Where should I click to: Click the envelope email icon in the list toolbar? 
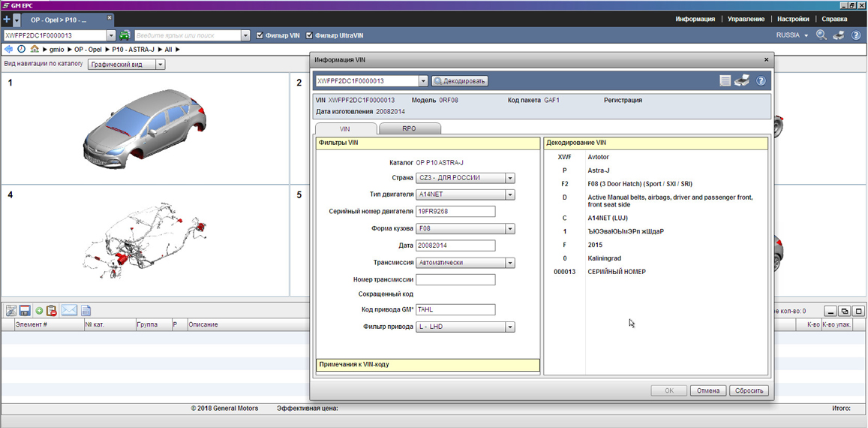tap(69, 311)
